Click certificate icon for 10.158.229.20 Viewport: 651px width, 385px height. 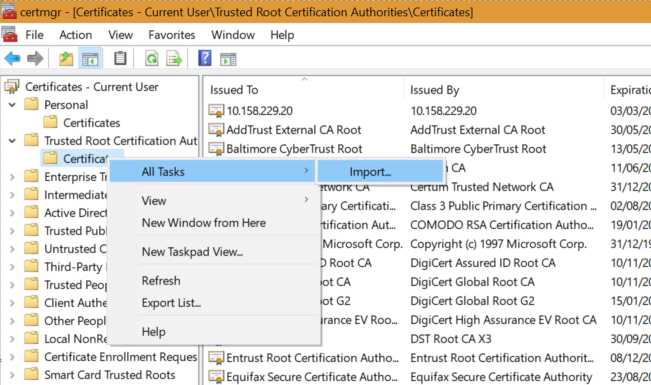click(x=216, y=111)
